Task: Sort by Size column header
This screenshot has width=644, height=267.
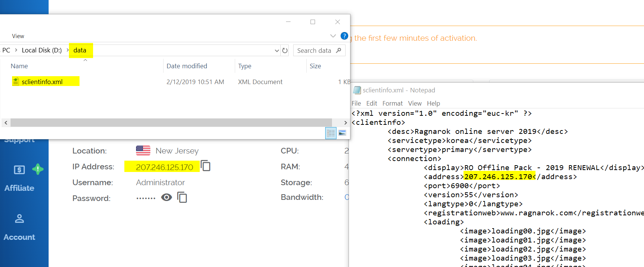Action: [x=315, y=66]
